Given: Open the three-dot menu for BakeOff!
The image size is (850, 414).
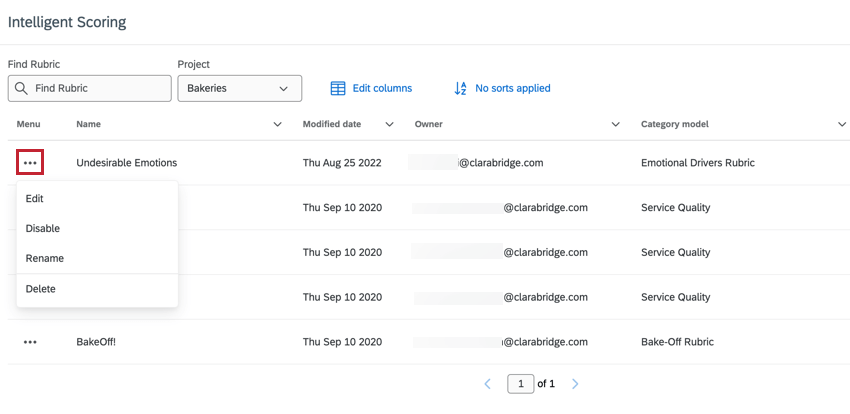Looking at the screenshot, I should pyautogui.click(x=30, y=342).
